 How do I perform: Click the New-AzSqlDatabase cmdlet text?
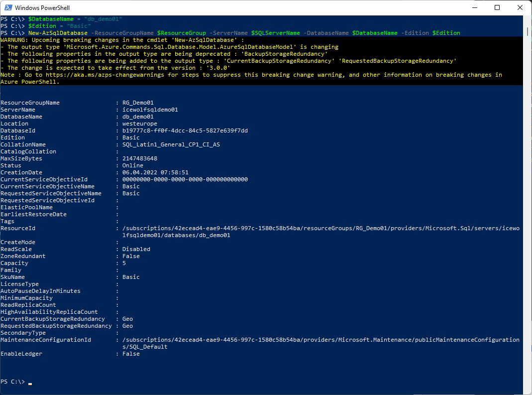(x=58, y=33)
